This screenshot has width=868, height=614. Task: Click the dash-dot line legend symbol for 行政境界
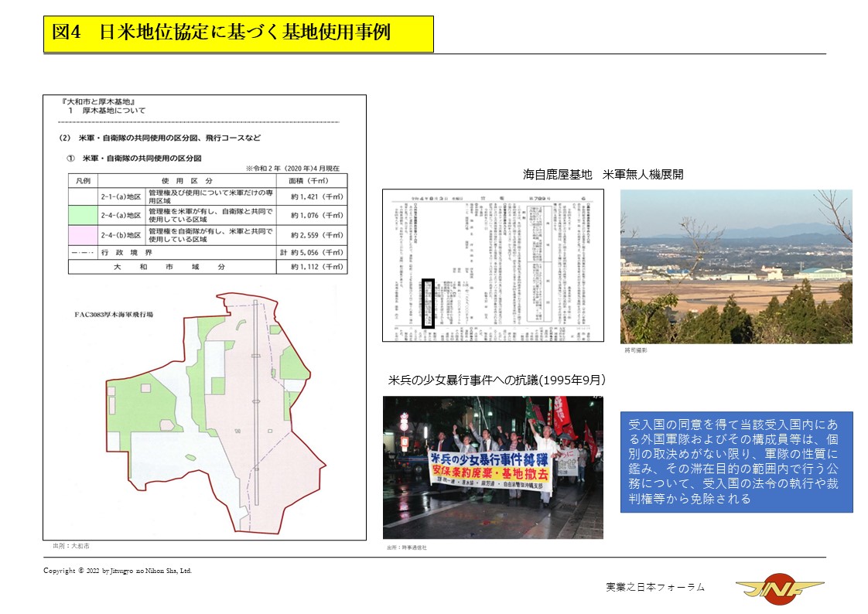83,253
